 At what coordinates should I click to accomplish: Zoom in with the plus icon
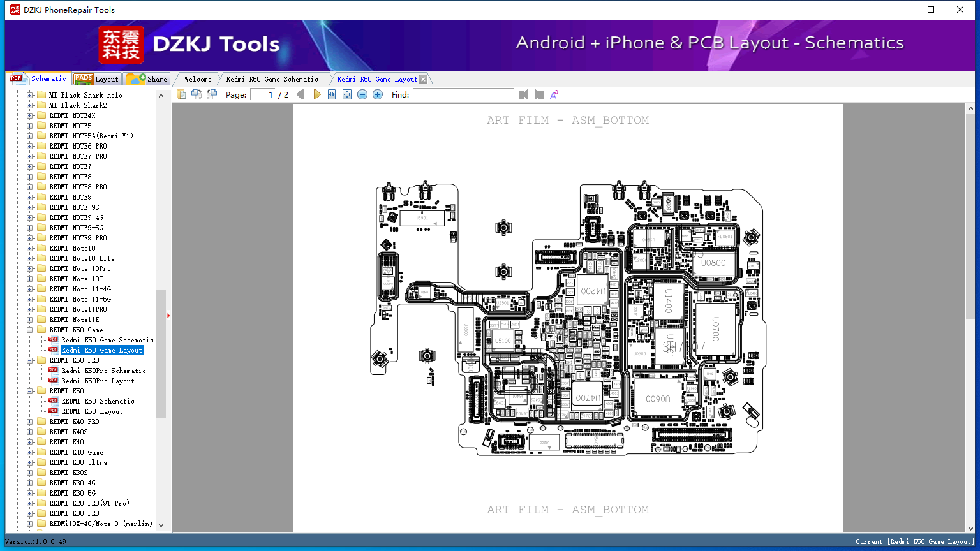click(x=378, y=94)
